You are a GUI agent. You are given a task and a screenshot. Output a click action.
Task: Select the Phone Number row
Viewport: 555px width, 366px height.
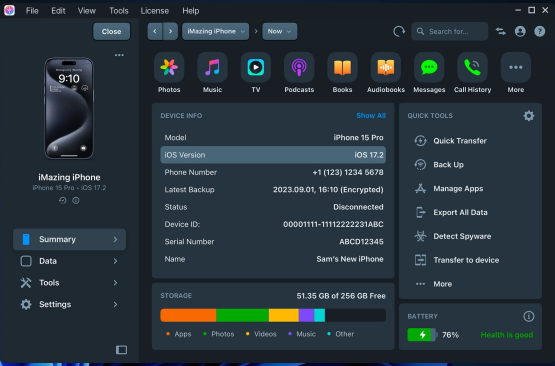point(273,172)
